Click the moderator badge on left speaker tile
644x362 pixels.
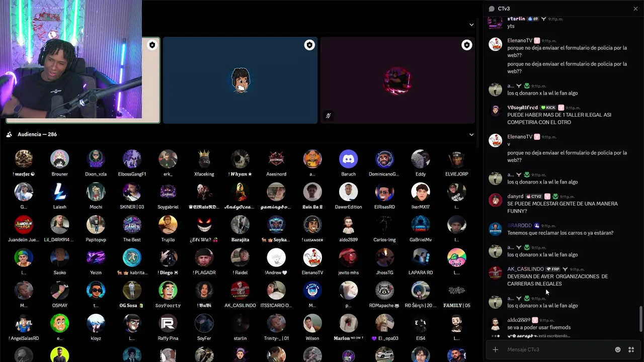152,45
